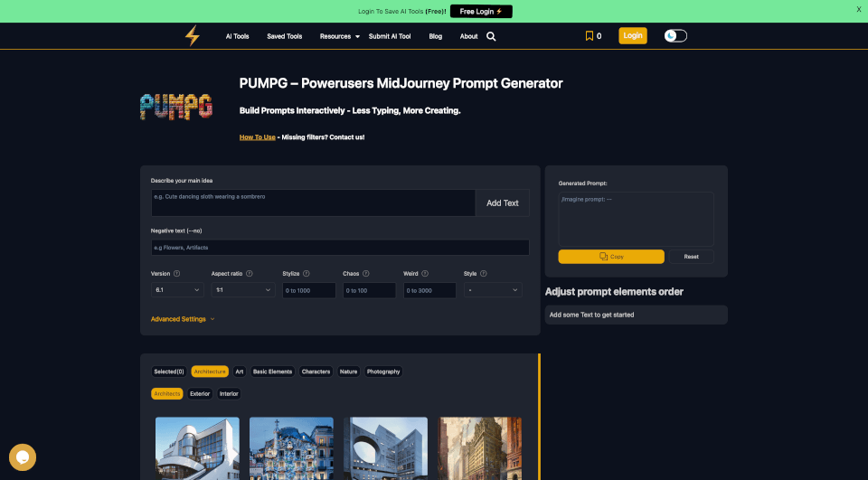868x480 pixels.
Task: Select the Art category tab
Action: tap(239, 372)
